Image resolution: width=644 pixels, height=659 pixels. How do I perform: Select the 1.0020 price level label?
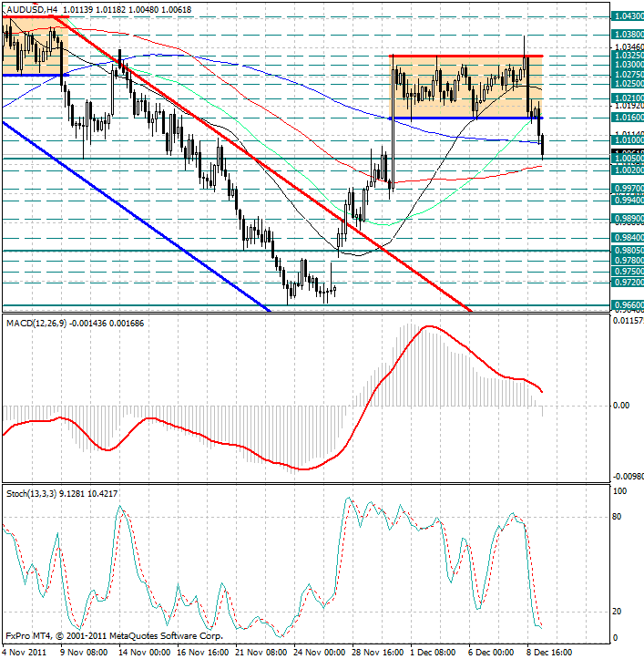(x=628, y=170)
